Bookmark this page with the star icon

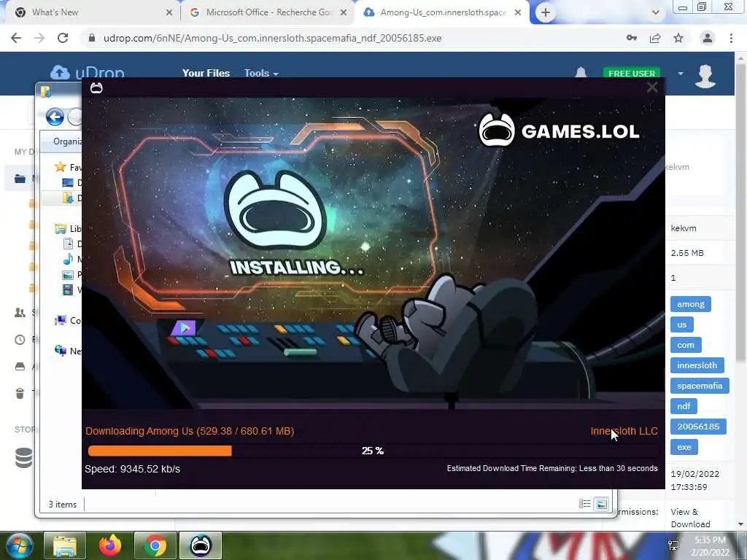pyautogui.click(x=678, y=38)
